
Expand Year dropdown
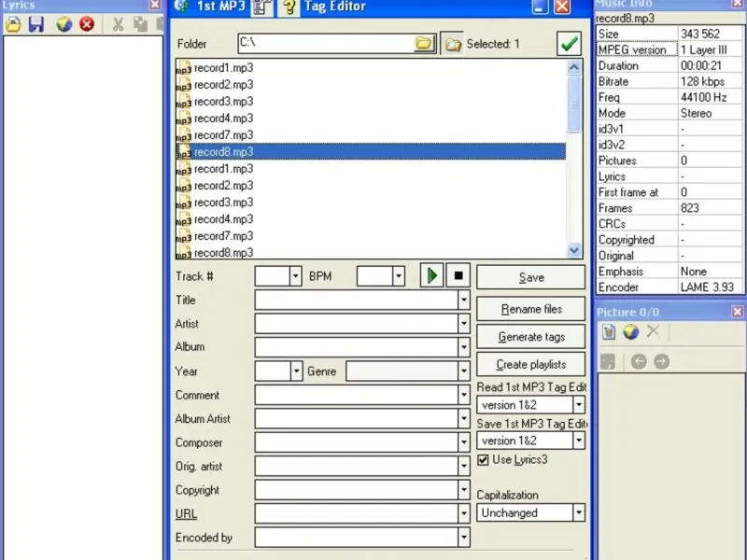[x=296, y=371]
